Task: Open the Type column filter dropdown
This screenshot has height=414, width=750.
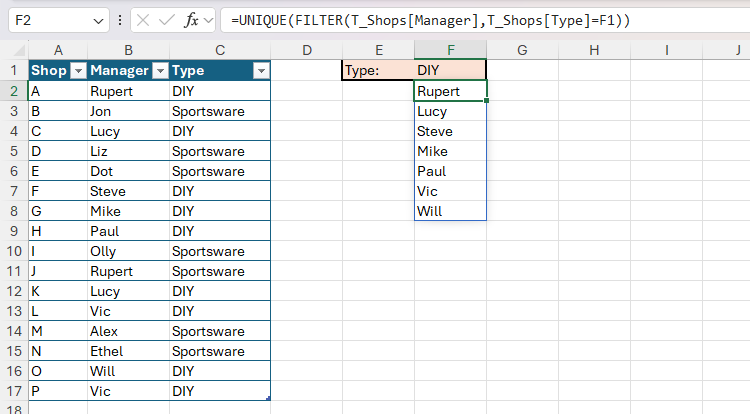Action: pyautogui.click(x=261, y=71)
